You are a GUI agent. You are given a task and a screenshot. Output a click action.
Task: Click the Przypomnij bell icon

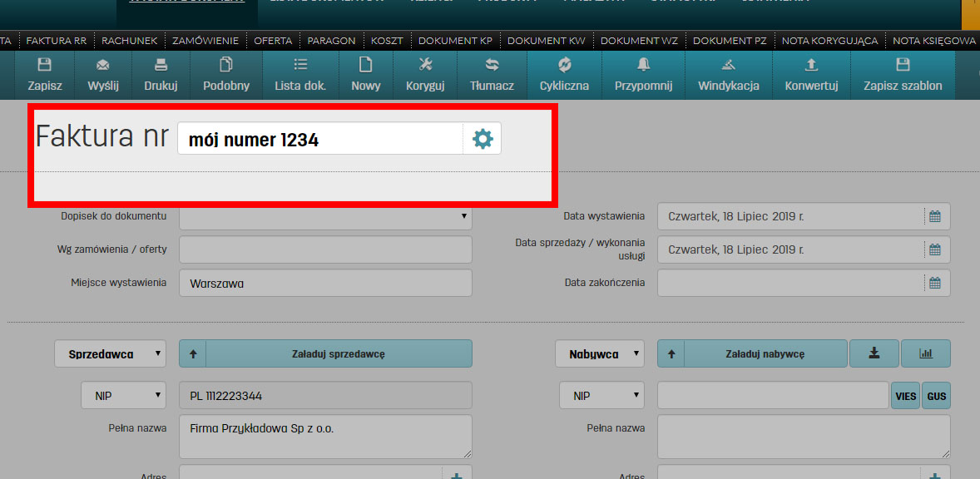(643, 66)
